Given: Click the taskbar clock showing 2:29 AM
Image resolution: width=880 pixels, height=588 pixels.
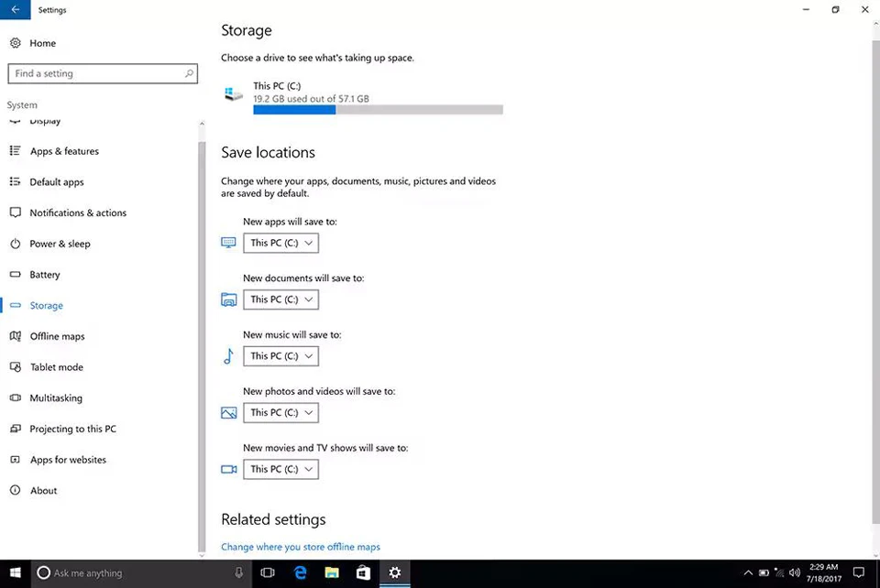Looking at the screenshot, I should coord(824,572).
